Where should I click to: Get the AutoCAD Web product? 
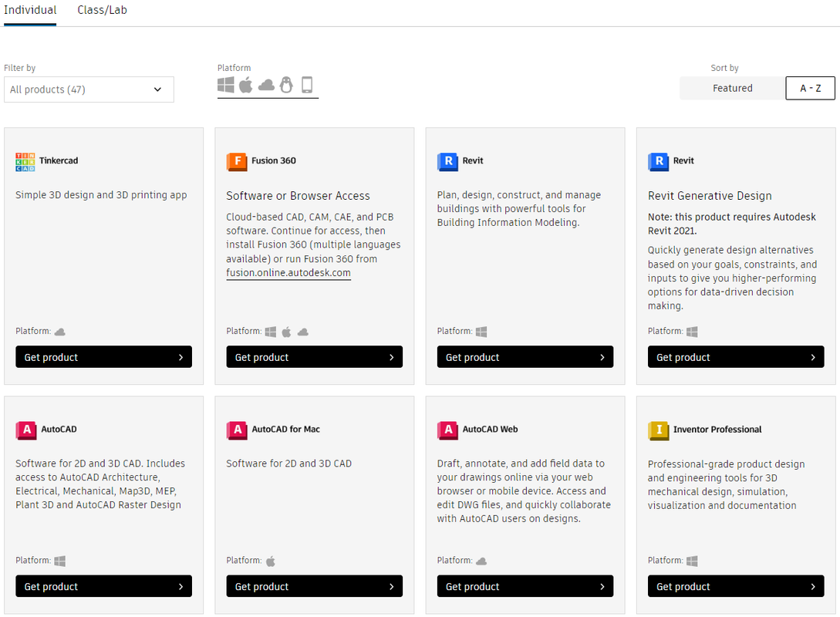[525, 586]
